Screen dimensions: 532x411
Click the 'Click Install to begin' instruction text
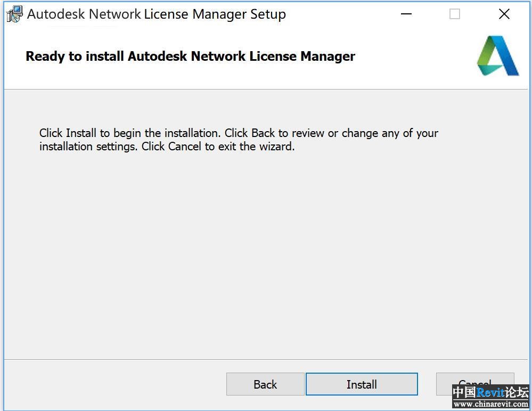[239, 140]
